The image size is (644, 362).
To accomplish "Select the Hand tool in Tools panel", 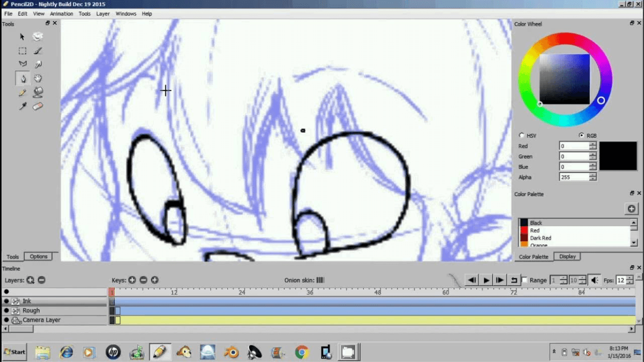I will [x=38, y=78].
